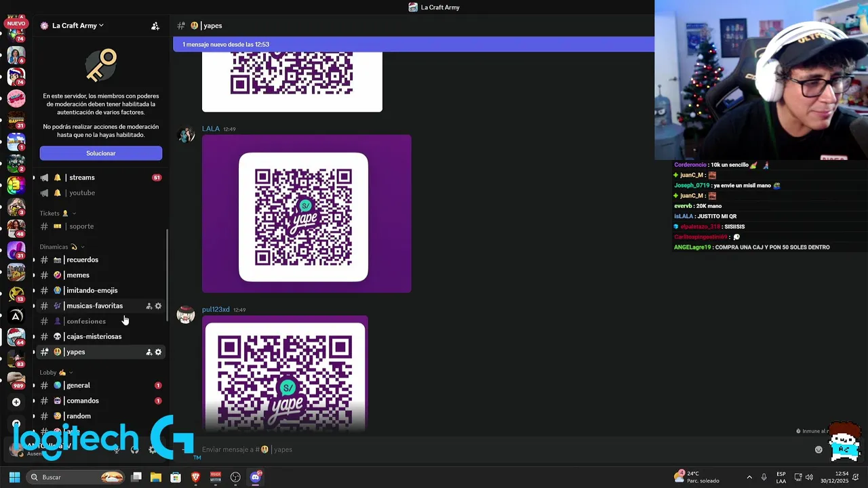Screen dimensions: 868x488
Task: Open ESP LAA language switcher
Action: click(781, 477)
